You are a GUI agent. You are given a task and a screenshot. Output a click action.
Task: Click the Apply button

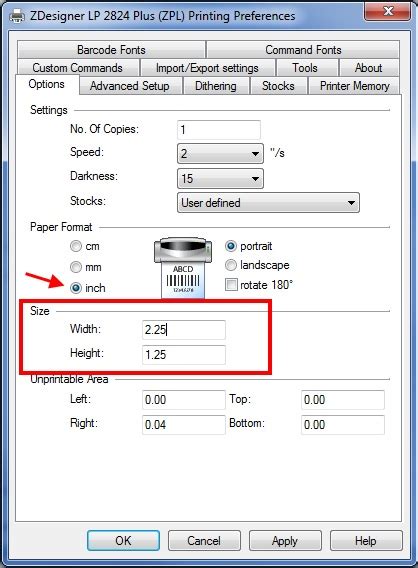tap(285, 541)
